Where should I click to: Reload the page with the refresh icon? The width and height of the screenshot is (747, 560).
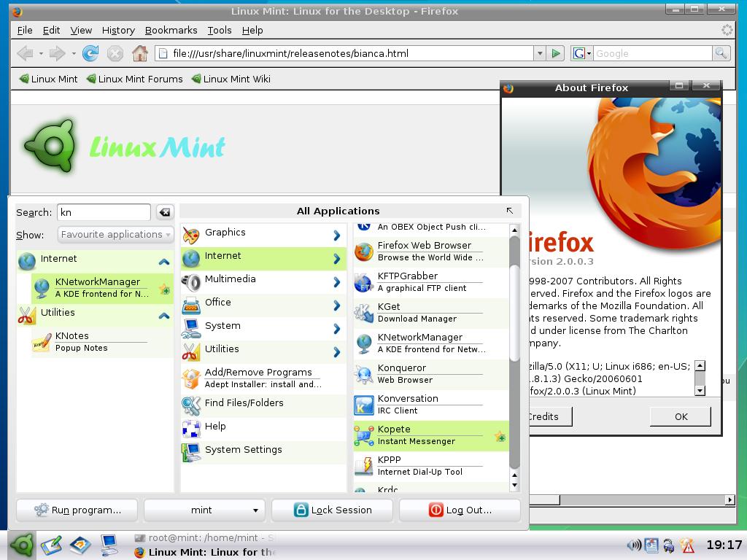[90, 53]
